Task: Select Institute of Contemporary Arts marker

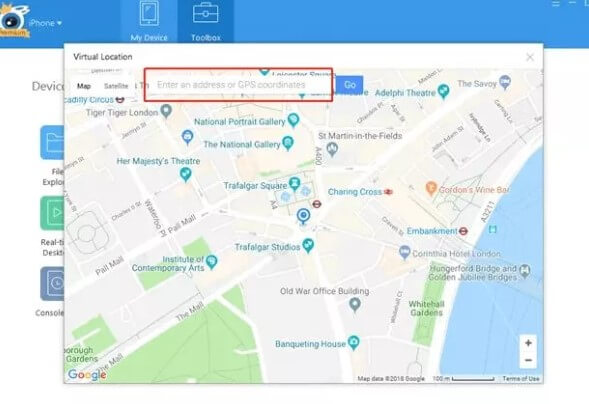Action: point(212,262)
